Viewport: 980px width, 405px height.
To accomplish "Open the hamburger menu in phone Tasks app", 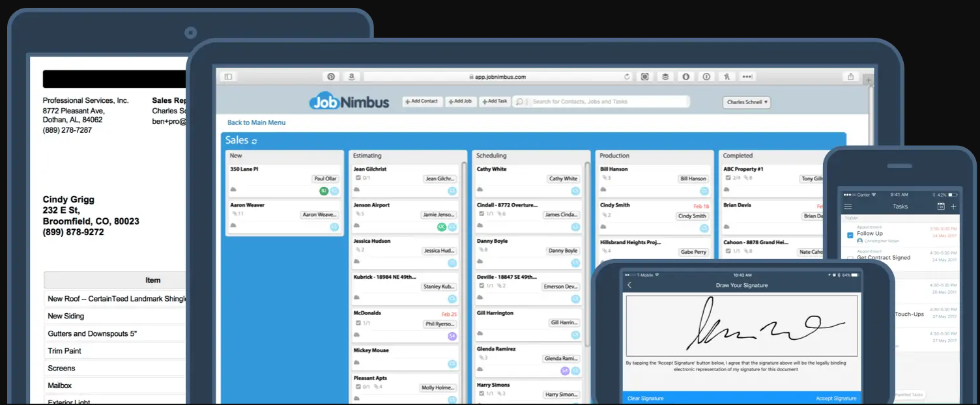I will 848,206.
